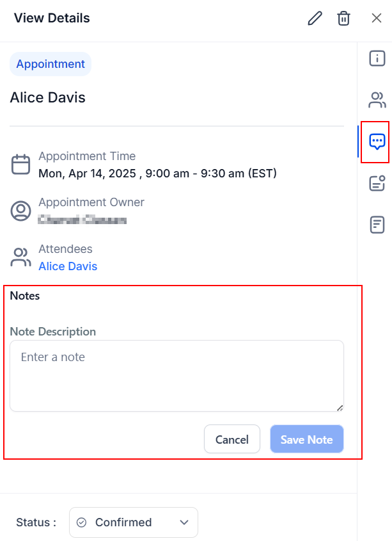The height and width of the screenshot is (541, 392).
Task: Open the info sidebar tab
Action: (x=377, y=58)
